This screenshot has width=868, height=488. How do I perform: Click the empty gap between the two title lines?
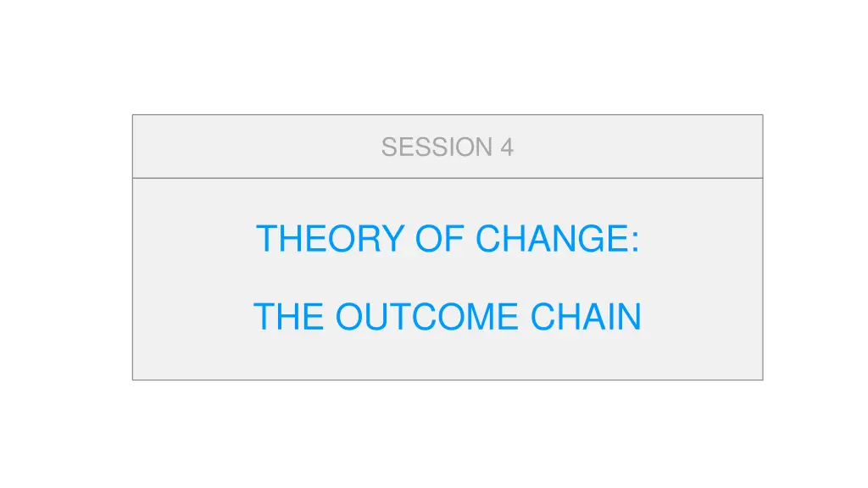coord(448,278)
